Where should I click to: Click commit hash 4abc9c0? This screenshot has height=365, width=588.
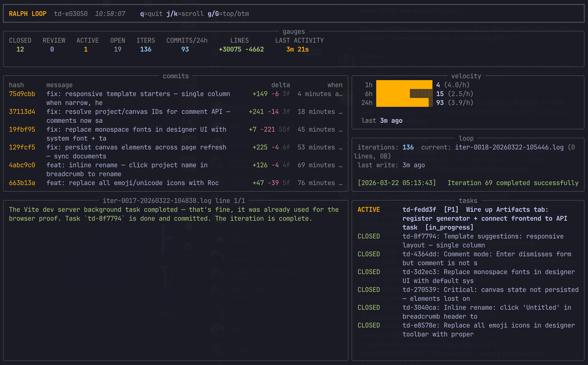22,165
